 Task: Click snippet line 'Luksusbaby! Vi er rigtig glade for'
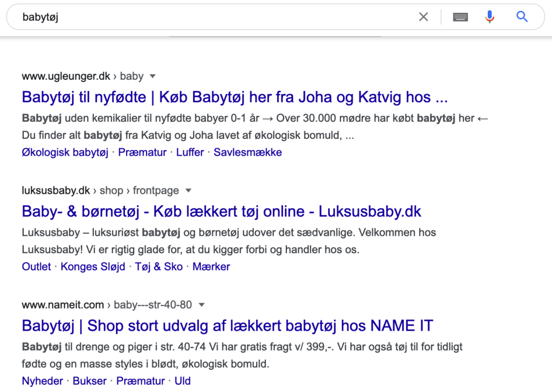point(190,250)
